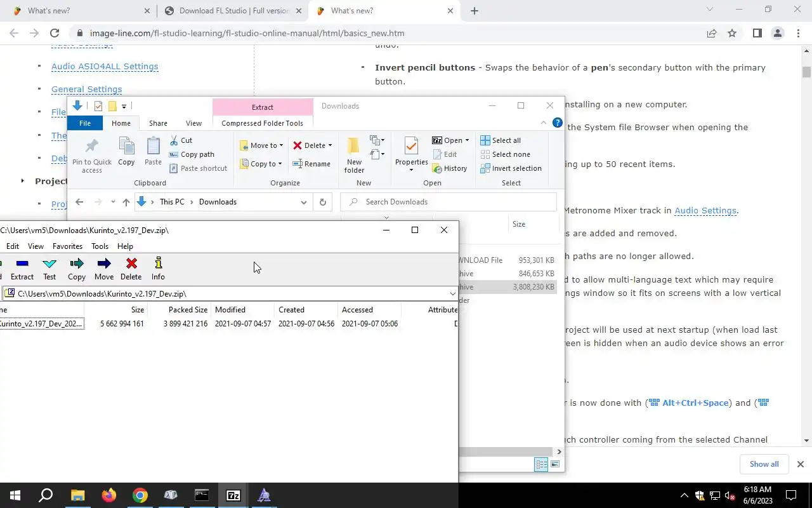Expand Explorer address bar history dropdown

click(304, 202)
